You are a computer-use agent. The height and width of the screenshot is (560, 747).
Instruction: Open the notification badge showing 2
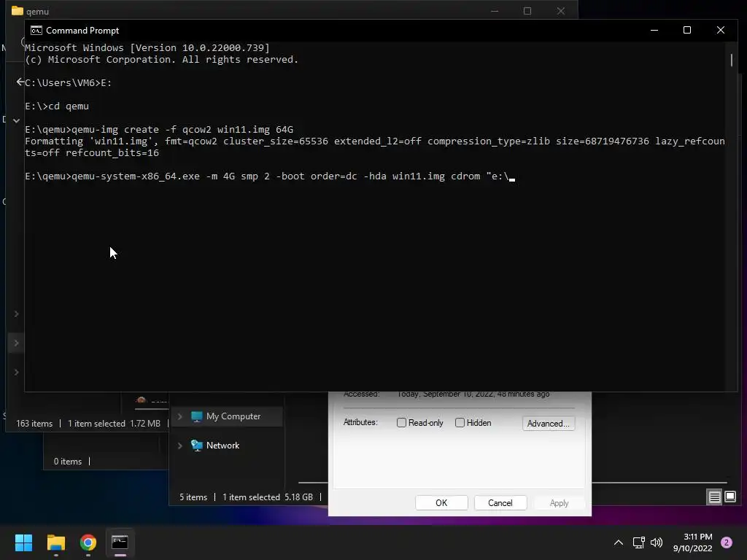[x=727, y=542]
